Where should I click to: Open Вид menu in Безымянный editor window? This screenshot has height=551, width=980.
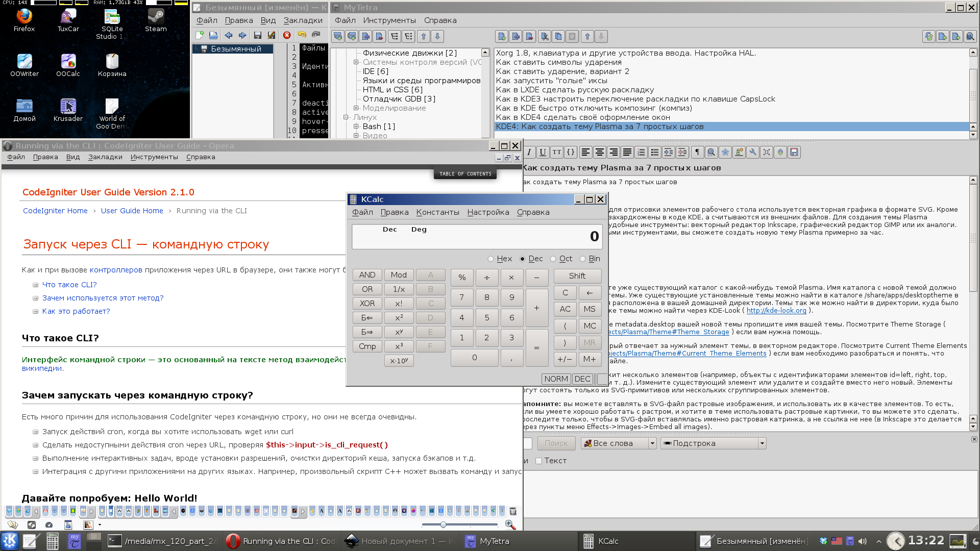pyautogui.click(x=268, y=20)
